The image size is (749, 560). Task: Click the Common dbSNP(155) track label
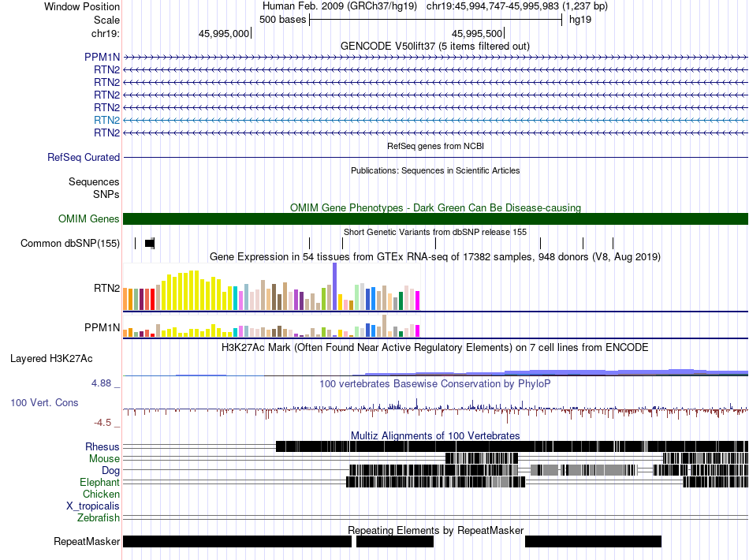pos(69,243)
